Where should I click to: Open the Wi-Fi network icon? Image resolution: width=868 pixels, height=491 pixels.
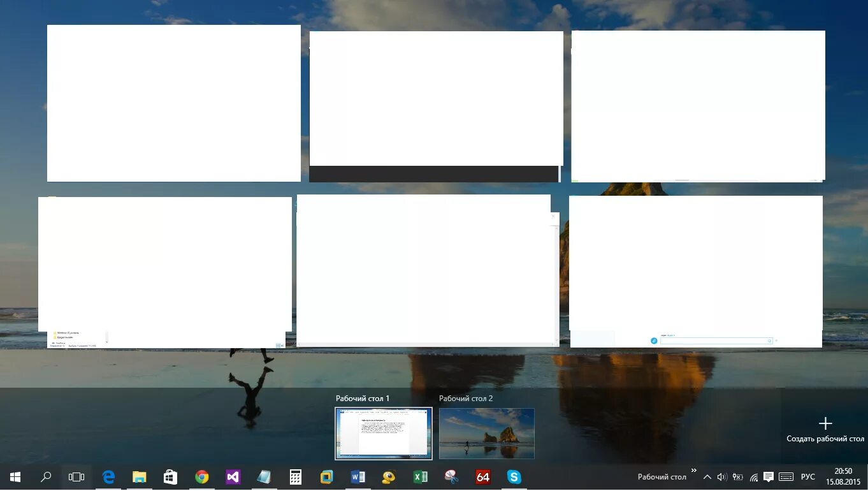tap(754, 476)
